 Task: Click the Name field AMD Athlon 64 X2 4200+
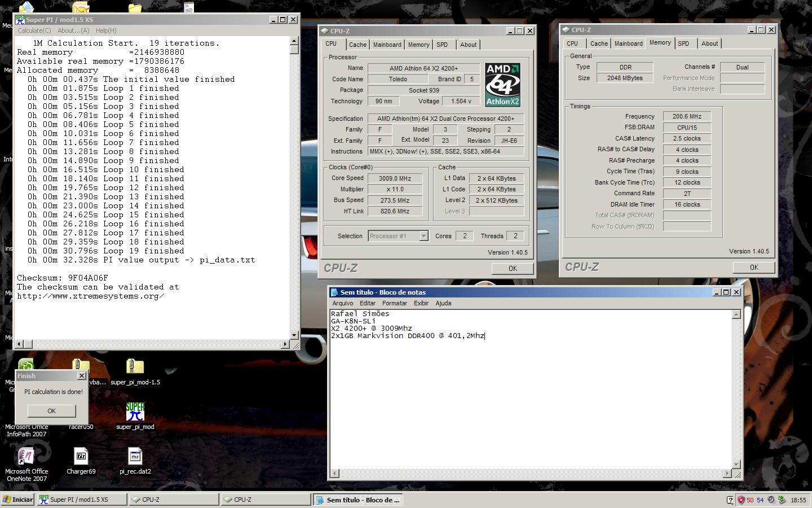423,68
